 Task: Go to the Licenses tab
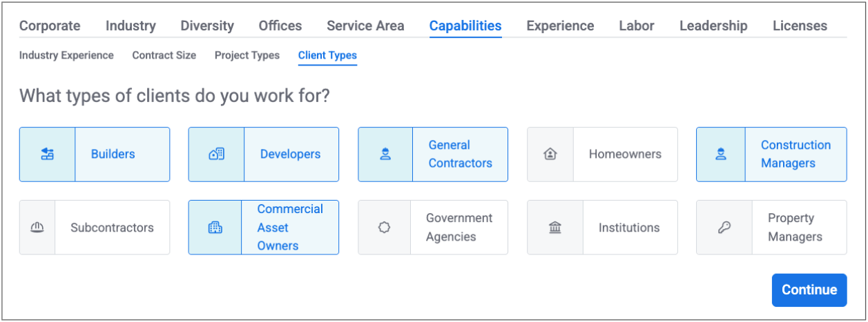point(800,26)
